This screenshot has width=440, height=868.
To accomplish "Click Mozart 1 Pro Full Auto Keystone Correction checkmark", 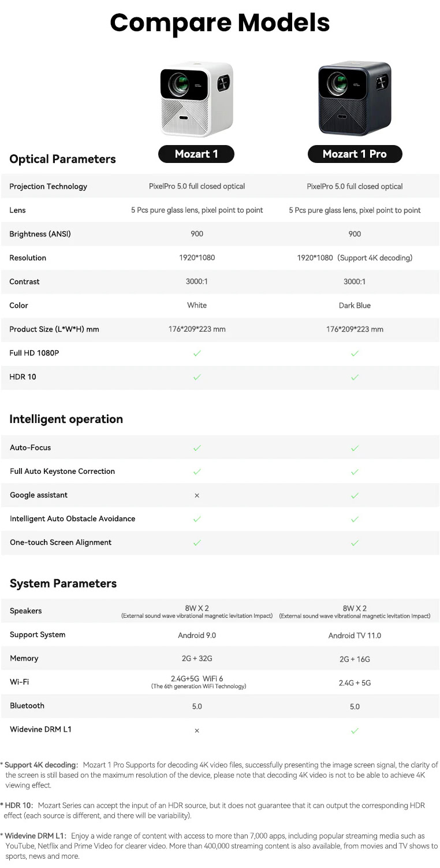I will (355, 472).
